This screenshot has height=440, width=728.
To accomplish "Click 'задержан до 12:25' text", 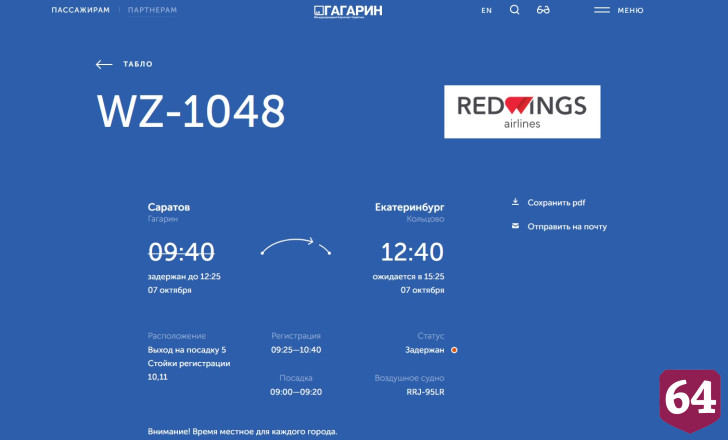I will [184, 276].
